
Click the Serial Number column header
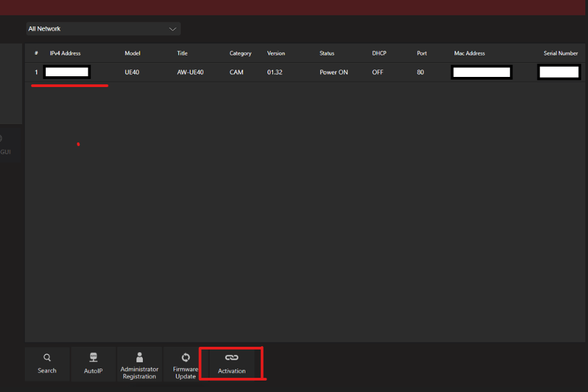tap(560, 53)
